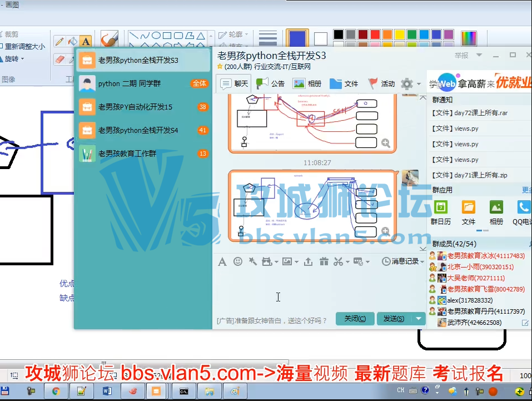
Task: Select the 老男孩python全栈开发S4 conversation
Action: pos(143,130)
